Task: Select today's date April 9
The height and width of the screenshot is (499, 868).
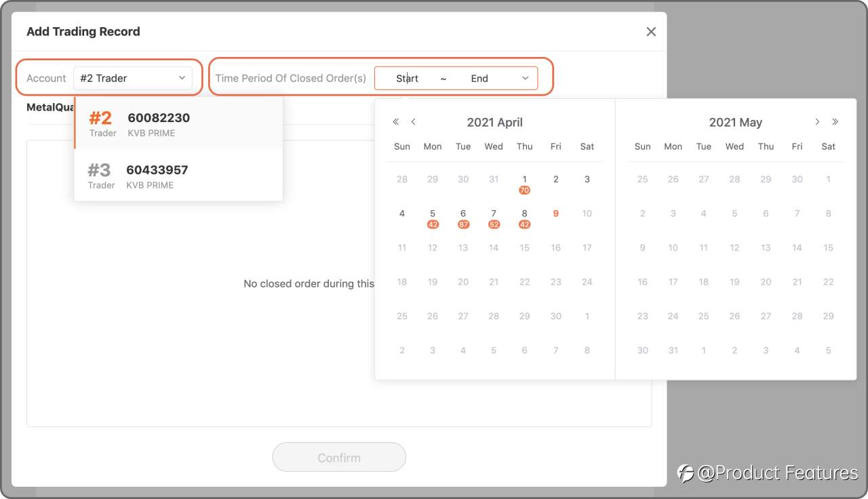Action: point(555,214)
